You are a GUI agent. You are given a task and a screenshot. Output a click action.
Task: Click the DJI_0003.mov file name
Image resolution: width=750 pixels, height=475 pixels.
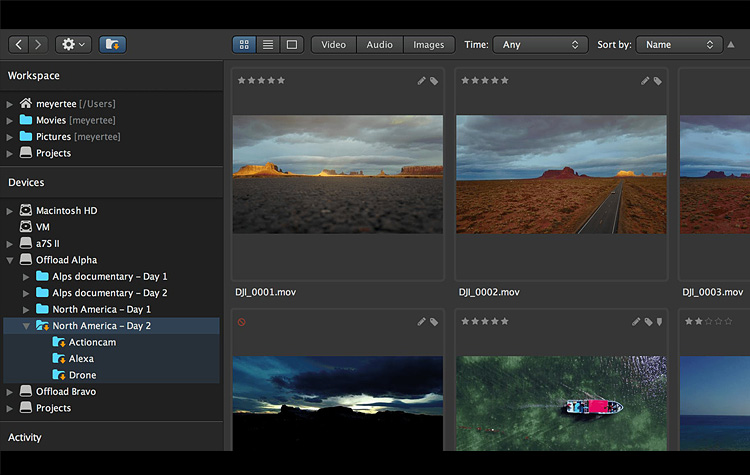coord(712,292)
